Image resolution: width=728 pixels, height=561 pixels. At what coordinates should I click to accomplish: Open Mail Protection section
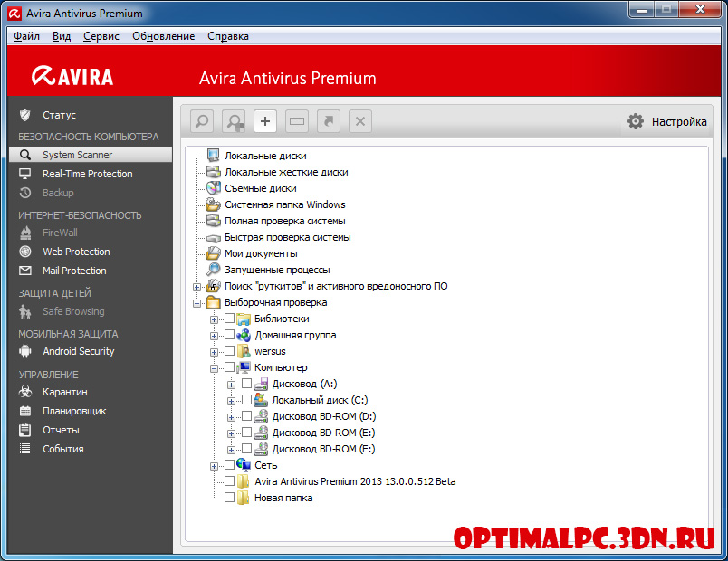click(x=74, y=271)
